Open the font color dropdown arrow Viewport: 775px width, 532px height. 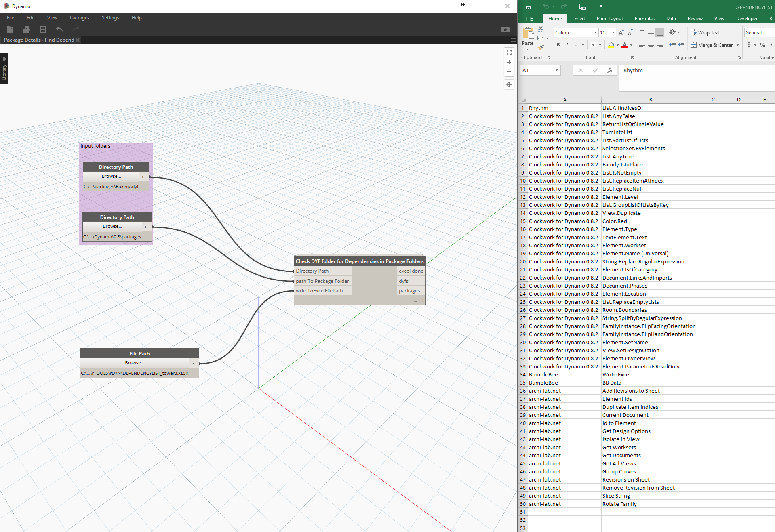[631, 45]
